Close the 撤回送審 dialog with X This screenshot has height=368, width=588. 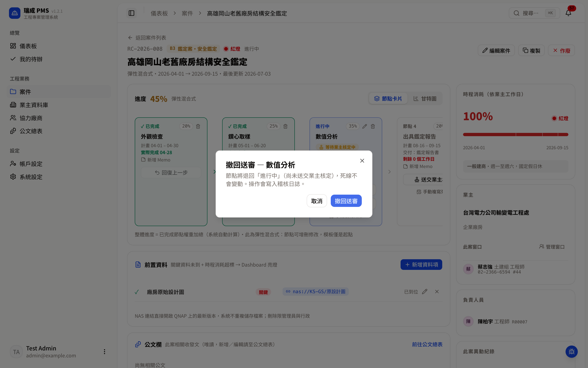click(362, 161)
